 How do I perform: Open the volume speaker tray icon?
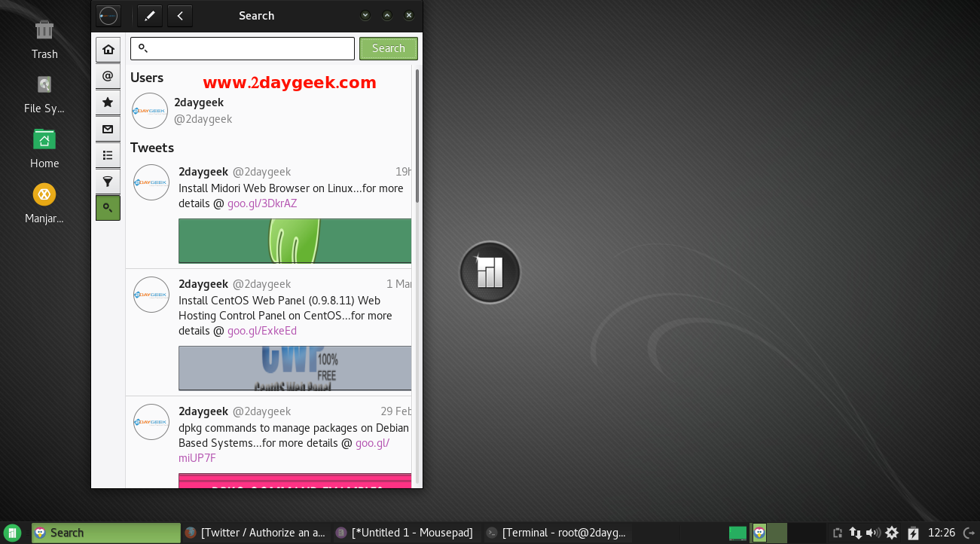[873, 533]
